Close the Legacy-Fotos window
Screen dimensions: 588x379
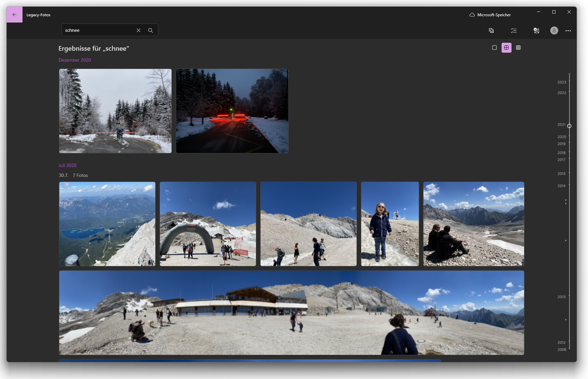[x=569, y=12]
